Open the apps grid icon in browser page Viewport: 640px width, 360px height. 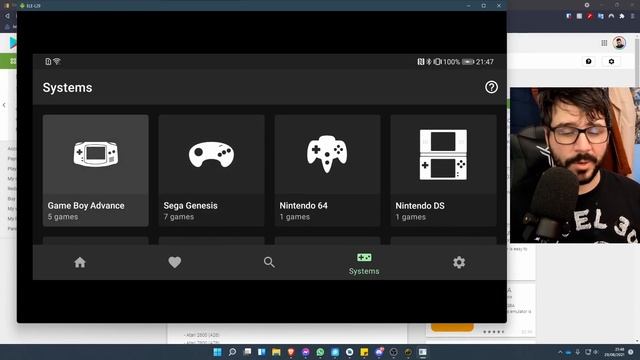[604, 43]
